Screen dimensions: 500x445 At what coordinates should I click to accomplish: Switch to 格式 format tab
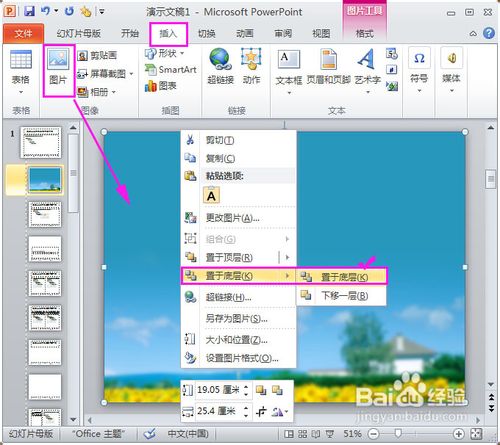click(x=364, y=33)
